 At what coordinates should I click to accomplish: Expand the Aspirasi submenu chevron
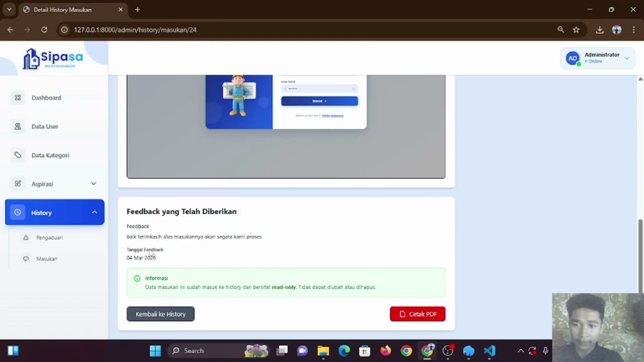tap(94, 184)
